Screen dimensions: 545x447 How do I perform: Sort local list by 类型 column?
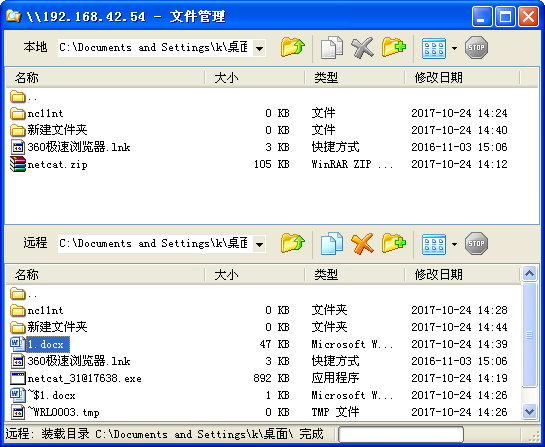pyautogui.click(x=355, y=78)
